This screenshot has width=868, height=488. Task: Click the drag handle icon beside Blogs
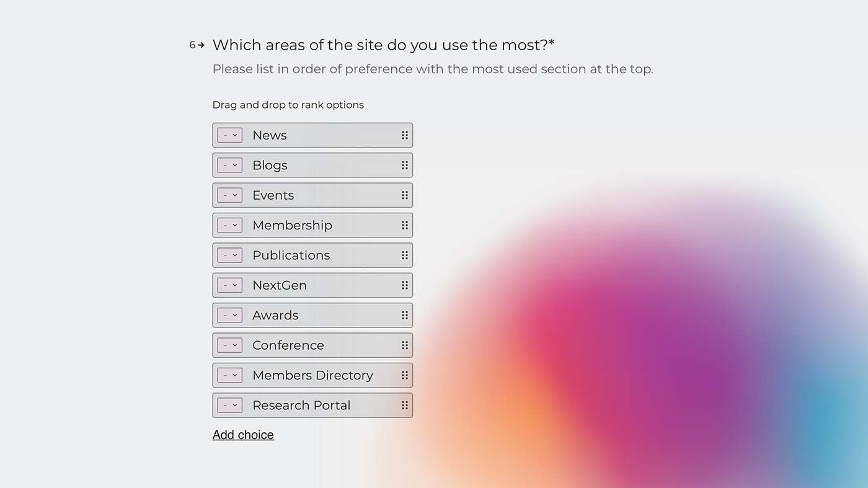coord(404,165)
